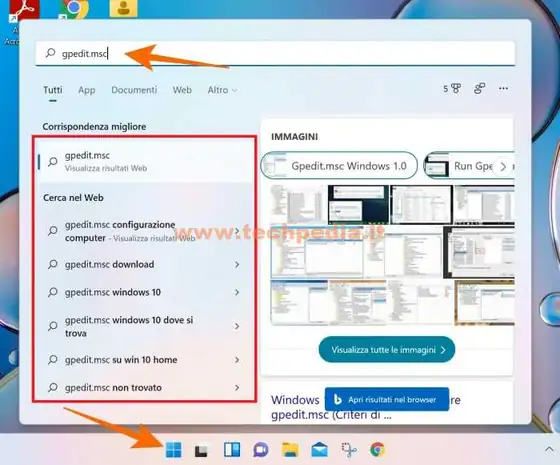Expand arrow beside 'gpedit.msc non trovato'
Image resolution: width=560 pixels, height=465 pixels.
(237, 388)
